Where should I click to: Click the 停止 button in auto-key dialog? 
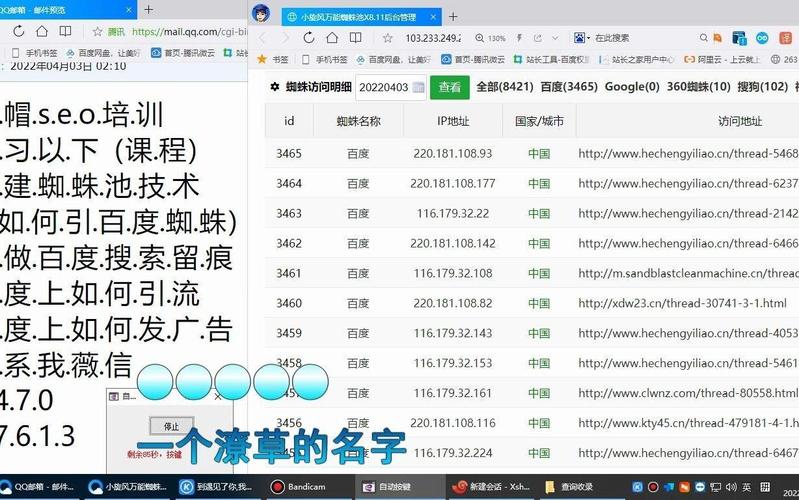171,426
